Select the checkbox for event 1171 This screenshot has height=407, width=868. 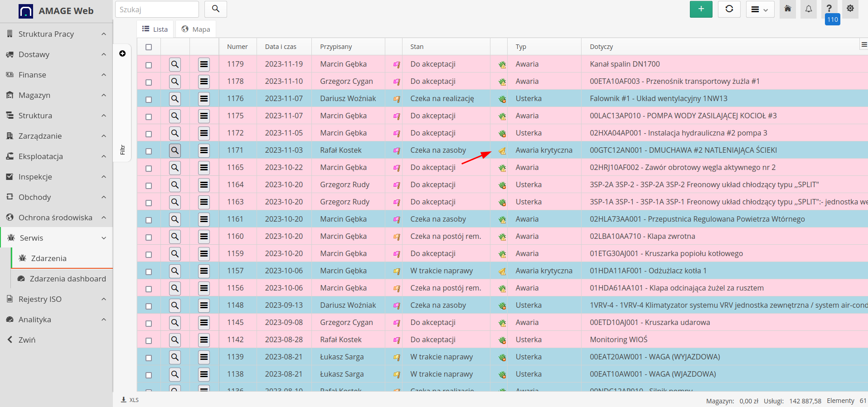pos(149,151)
